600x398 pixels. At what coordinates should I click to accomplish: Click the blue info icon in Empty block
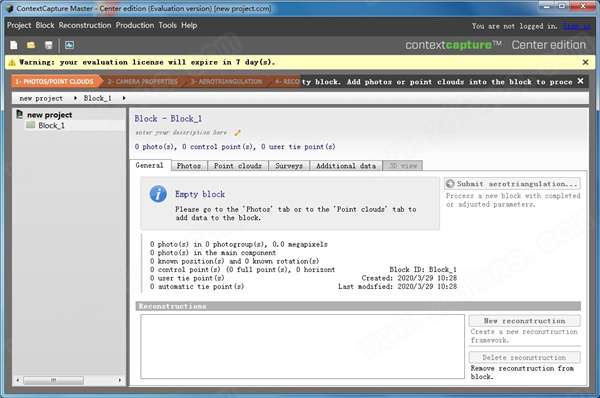[x=158, y=194]
